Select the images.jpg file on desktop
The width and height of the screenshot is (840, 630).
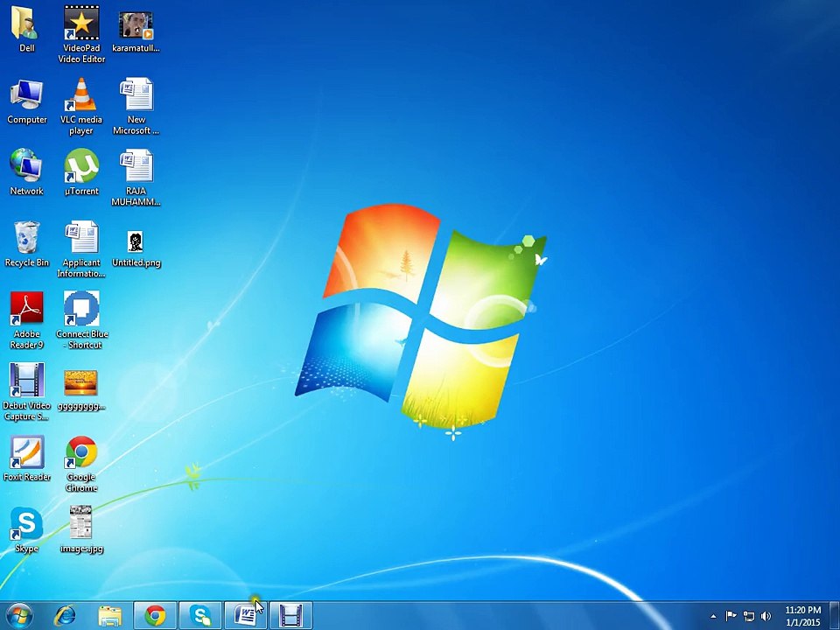coord(81,525)
